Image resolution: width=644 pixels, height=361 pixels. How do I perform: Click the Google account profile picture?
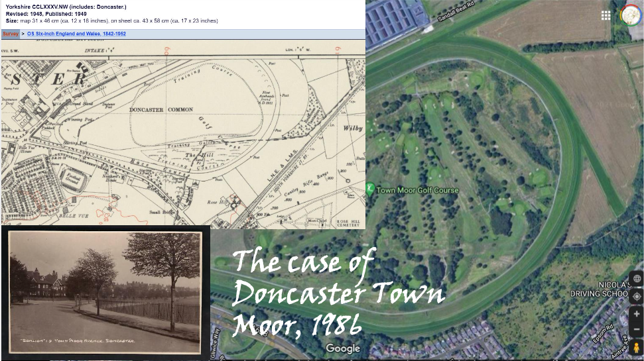pyautogui.click(x=630, y=15)
